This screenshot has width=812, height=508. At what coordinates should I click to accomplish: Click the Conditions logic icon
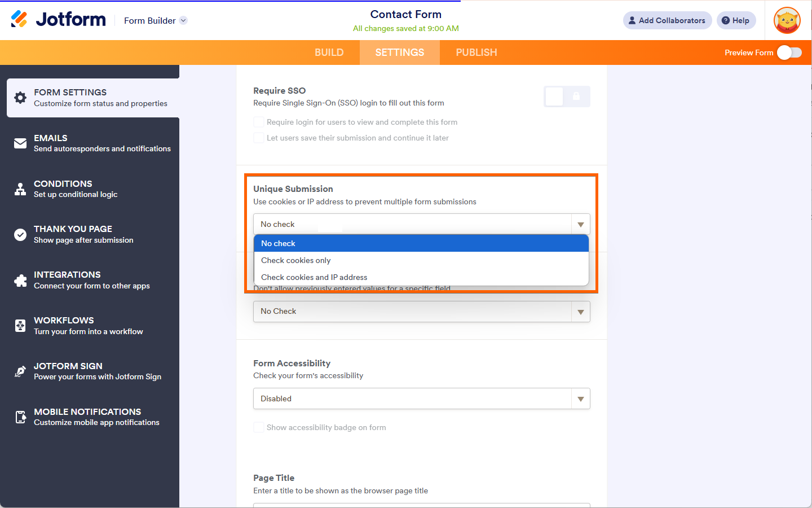(x=20, y=189)
